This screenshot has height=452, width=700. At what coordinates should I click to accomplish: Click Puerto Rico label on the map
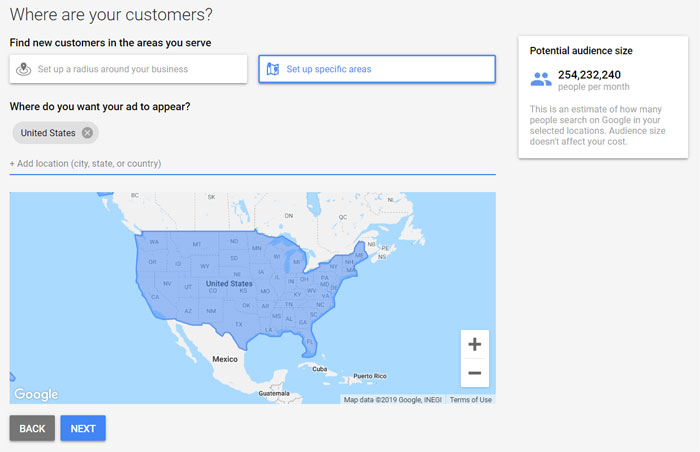pos(370,376)
